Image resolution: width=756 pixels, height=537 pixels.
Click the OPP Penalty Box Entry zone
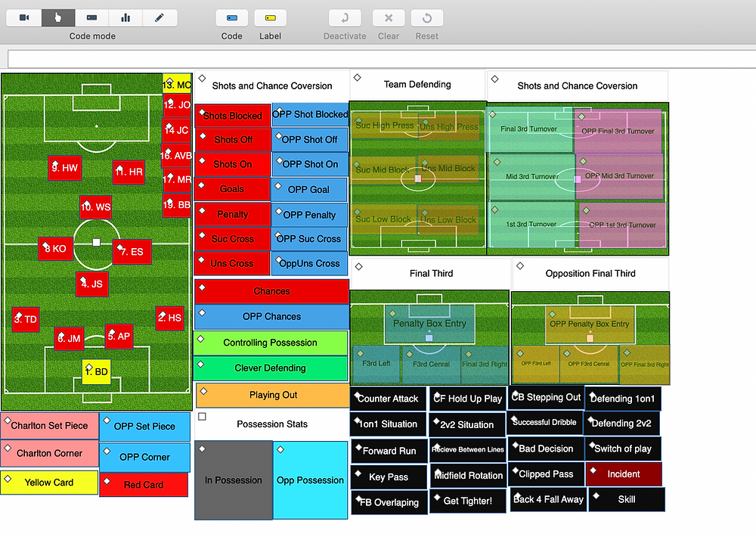(x=590, y=324)
